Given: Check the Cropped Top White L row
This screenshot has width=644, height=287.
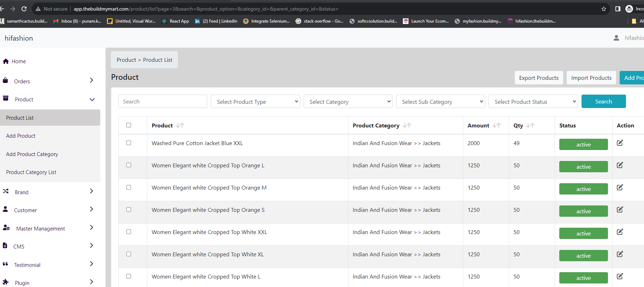Looking at the screenshot, I should click(129, 276).
